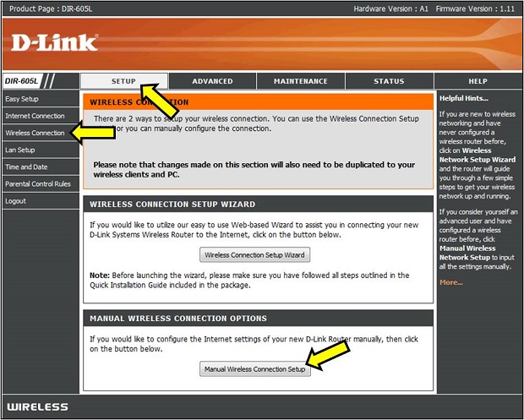Click the bold 'Please note that changes' paragraph
Screen dimensions: 524x420
[x=254, y=169]
